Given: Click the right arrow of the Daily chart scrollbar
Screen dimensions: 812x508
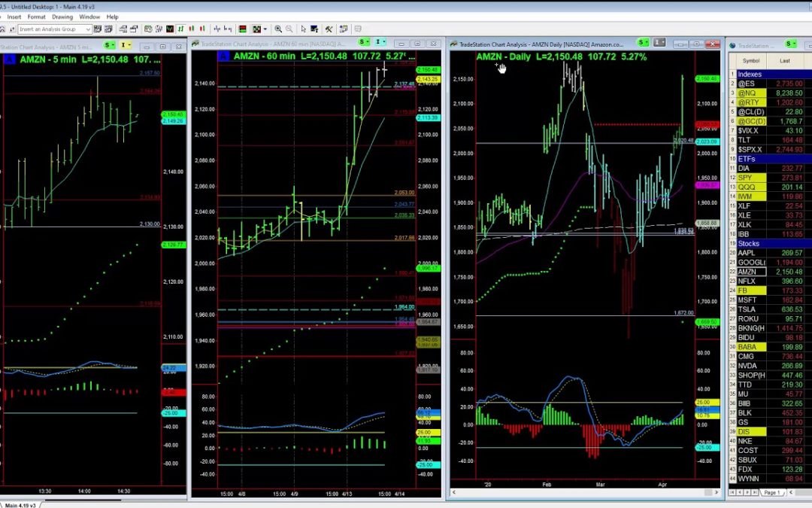Looking at the screenshot, I should pos(717,492).
